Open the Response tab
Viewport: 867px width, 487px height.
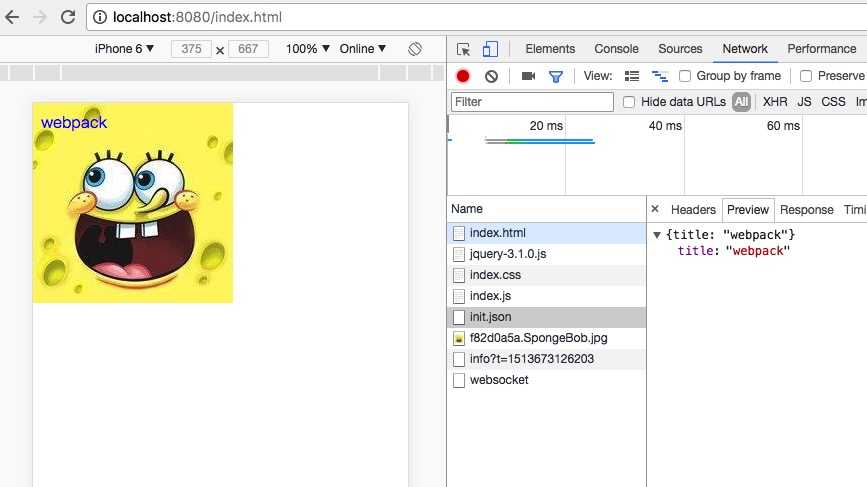point(806,210)
